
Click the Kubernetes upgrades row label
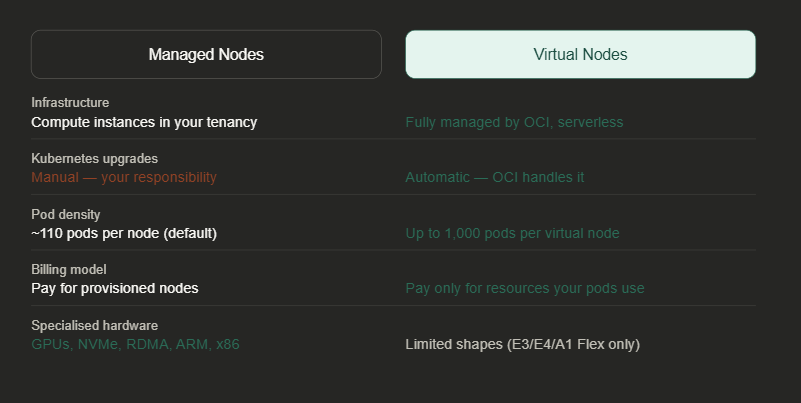click(94, 158)
